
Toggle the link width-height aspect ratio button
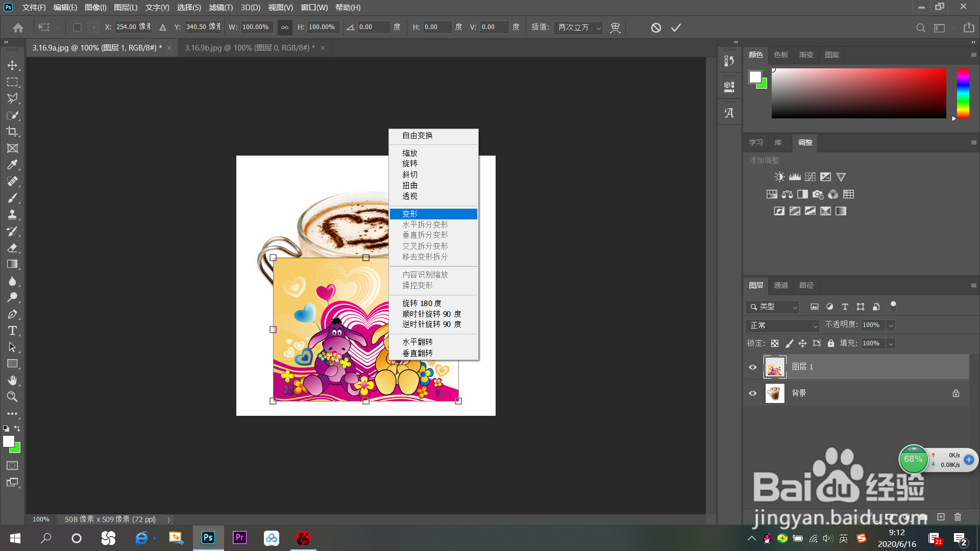pyautogui.click(x=285, y=27)
